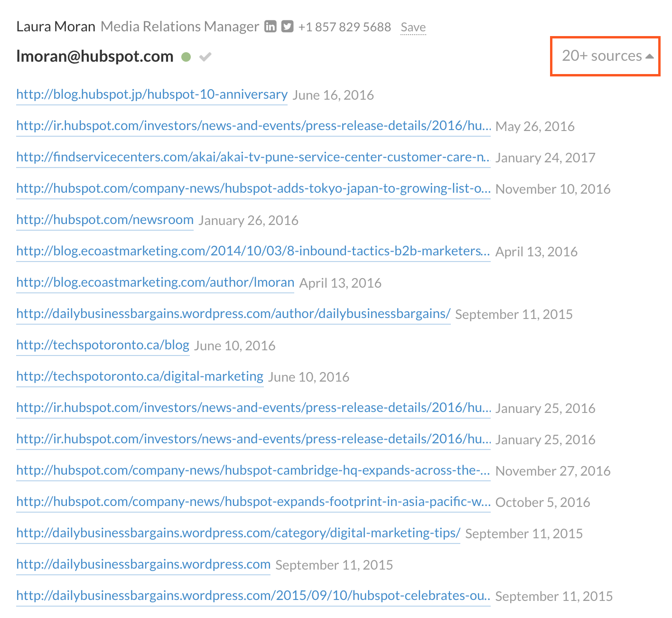The image size is (672, 618).
Task: Click the title Media Relations Manager
Action: tap(180, 27)
